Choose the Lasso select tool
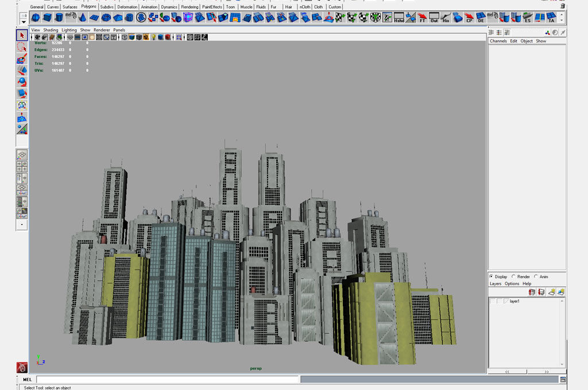This screenshot has height=390, width=588. 22,47
